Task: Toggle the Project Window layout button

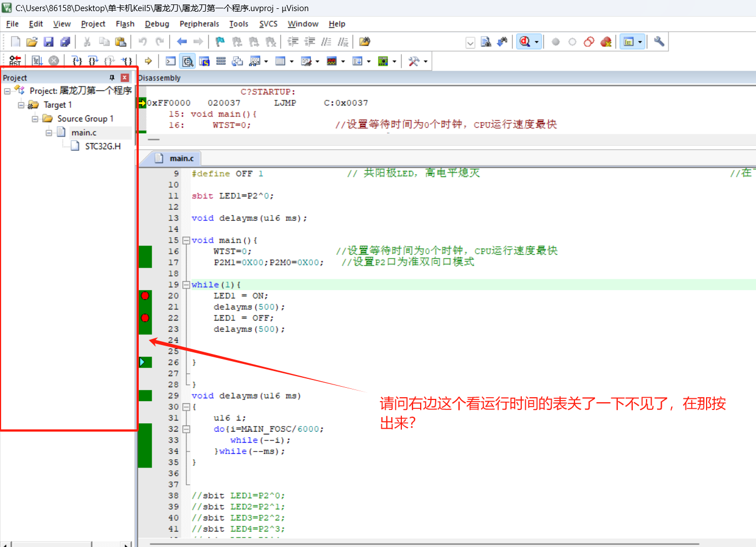Action: tap(628, 42)
